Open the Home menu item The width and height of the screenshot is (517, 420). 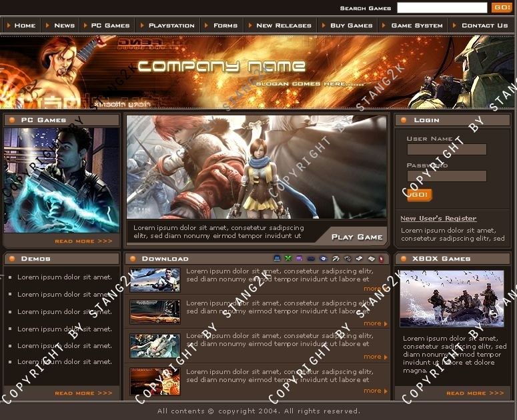tap(25, 25)
